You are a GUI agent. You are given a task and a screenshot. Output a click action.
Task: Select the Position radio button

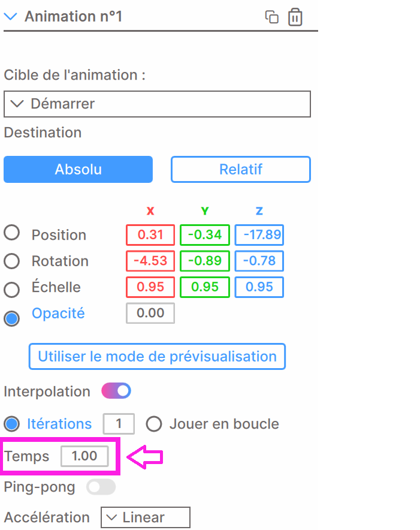[12, 233]
